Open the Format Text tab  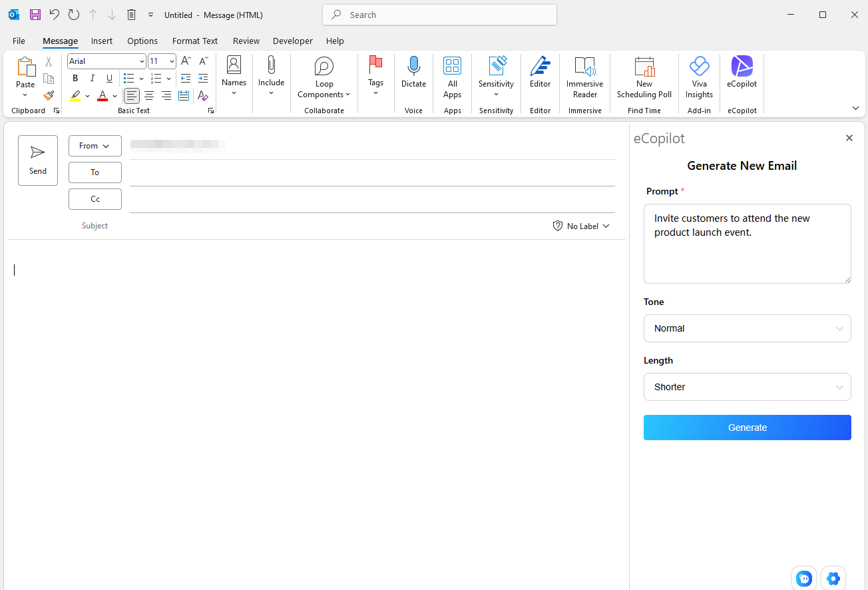point(194,41)
